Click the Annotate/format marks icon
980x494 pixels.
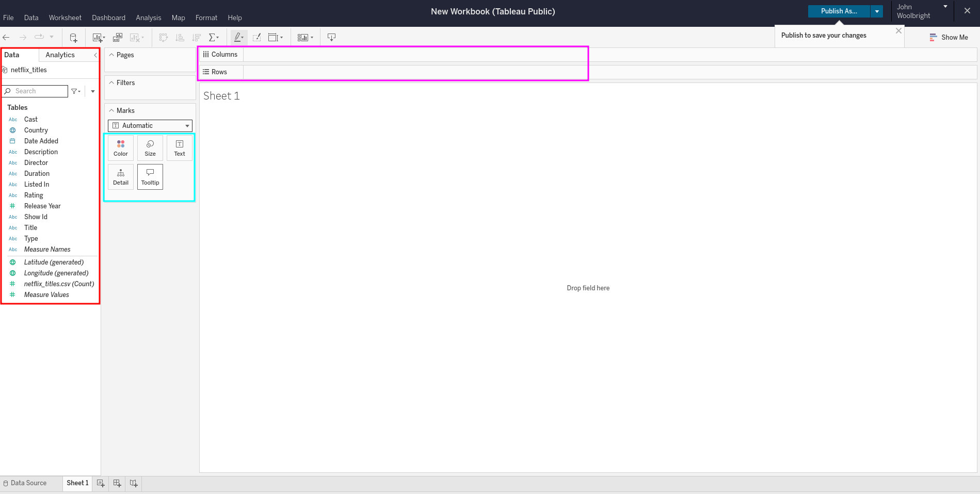point(256,37)
